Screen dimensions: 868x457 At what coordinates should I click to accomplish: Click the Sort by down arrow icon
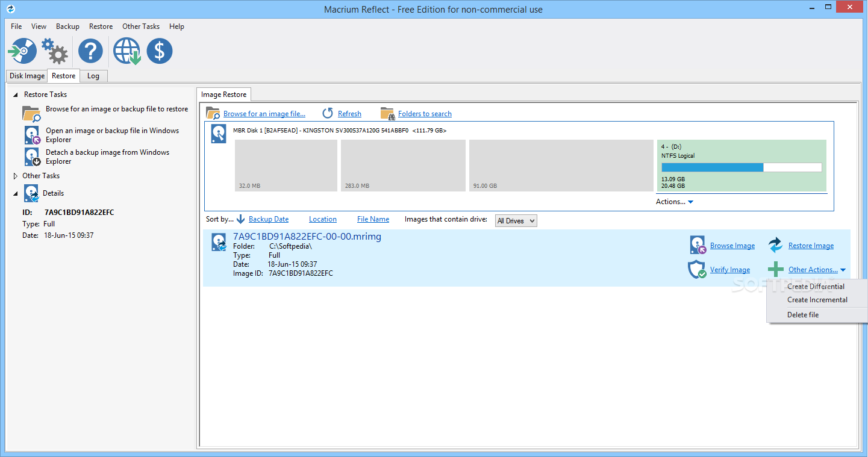(x=240, y=219)
